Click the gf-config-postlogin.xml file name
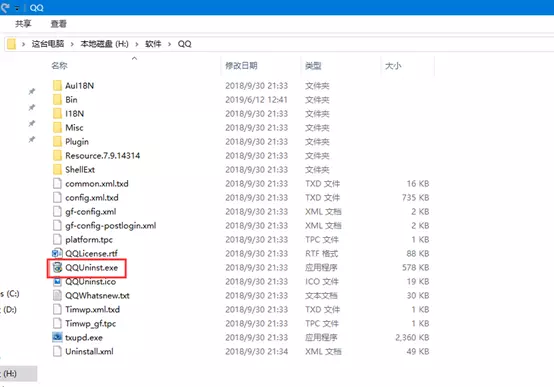The image size is (554, 387). (x=111, y=225)
